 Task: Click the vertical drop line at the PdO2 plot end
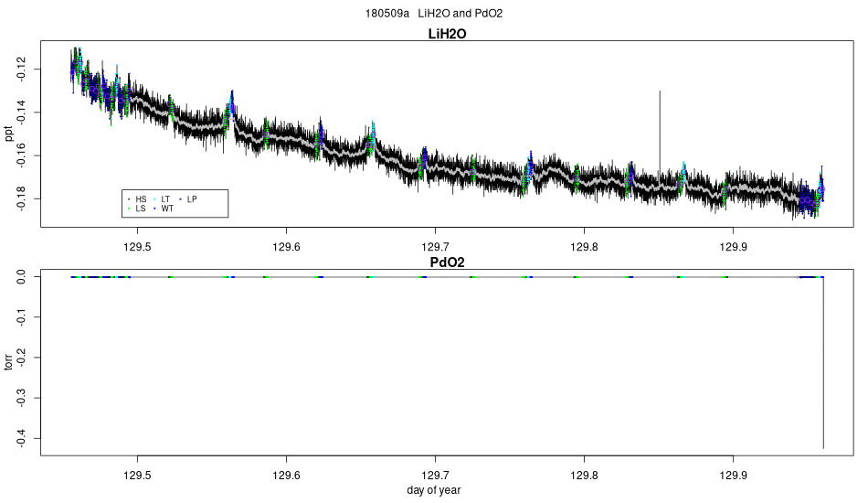click(x=823, y=363)
